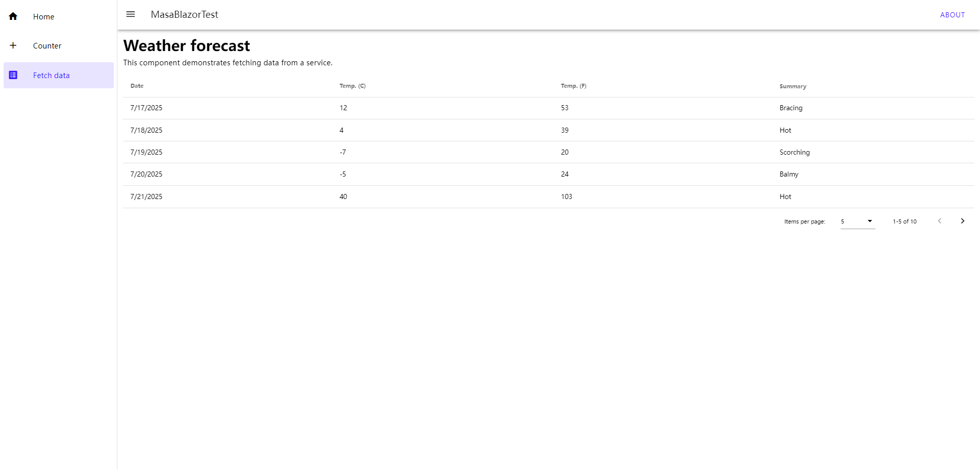Click the Home house icon
Viewport: 980px width, 469px height.
13,16
